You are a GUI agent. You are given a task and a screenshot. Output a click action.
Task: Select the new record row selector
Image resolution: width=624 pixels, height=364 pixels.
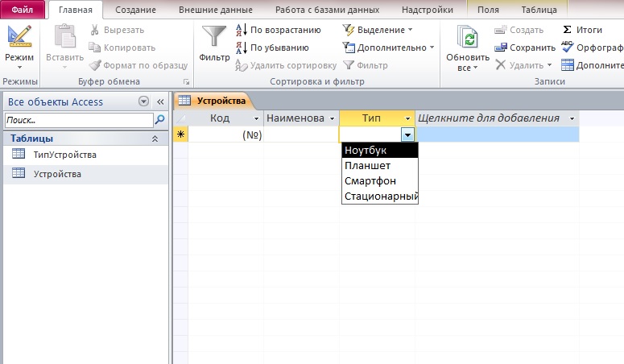(x=180, y=134)
